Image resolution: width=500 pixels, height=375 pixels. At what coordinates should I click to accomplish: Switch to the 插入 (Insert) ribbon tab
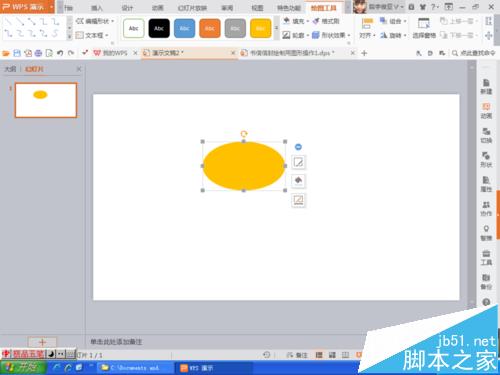pyautogui.click(x=97, y=8)
